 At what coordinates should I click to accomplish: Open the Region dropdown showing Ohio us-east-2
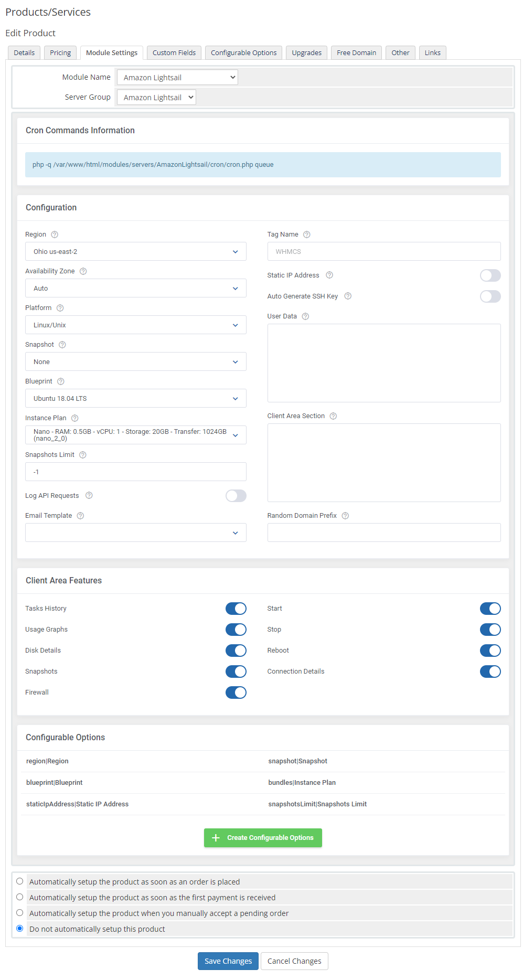click(x=135, y=251)
